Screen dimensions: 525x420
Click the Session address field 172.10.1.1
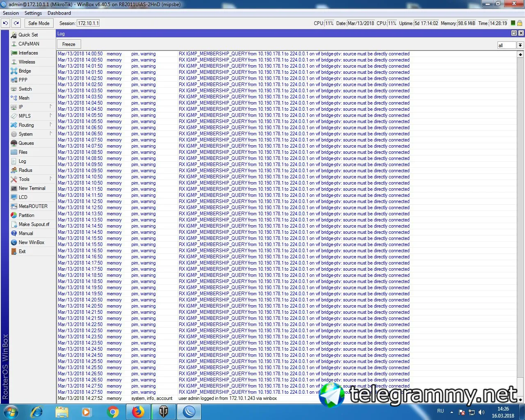pos(88,23)
